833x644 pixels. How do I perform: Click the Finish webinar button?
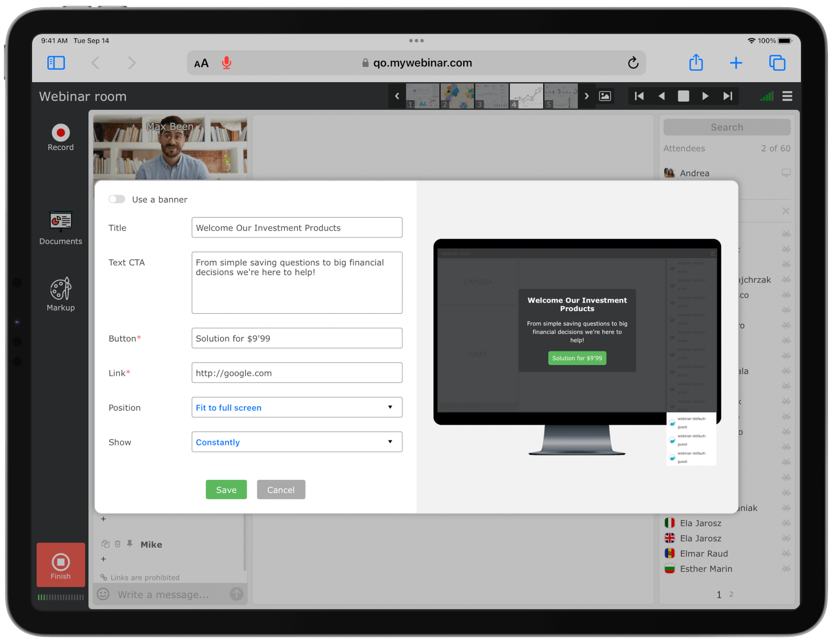click(61, 565)
